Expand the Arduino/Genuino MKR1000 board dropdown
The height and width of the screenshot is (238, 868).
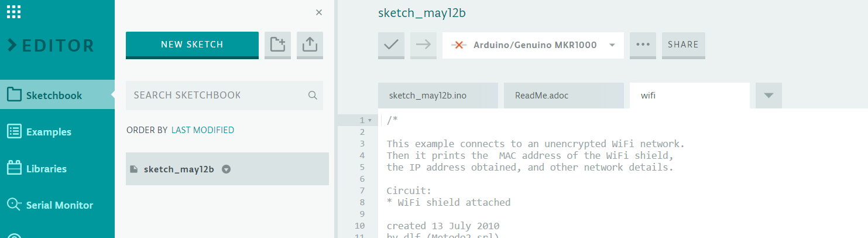pyautogui.click(x=612, y=45)
